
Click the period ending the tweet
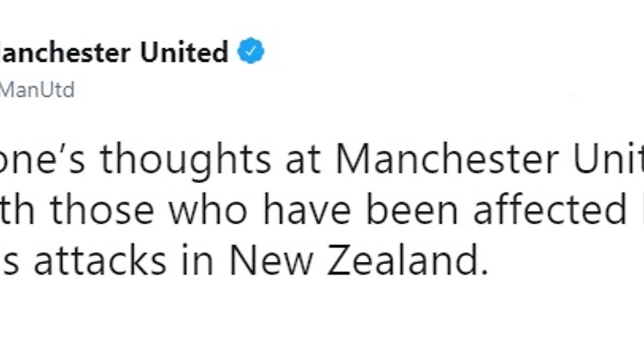pos(484,271)
